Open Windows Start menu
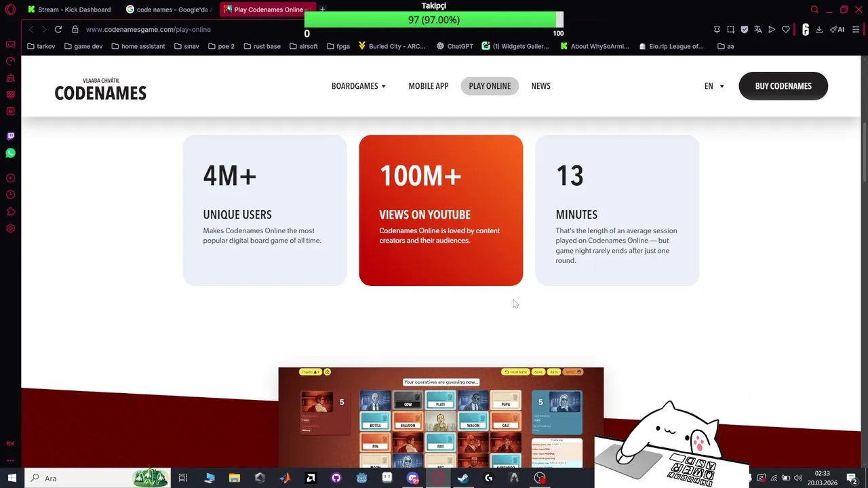 click(12, 478)
